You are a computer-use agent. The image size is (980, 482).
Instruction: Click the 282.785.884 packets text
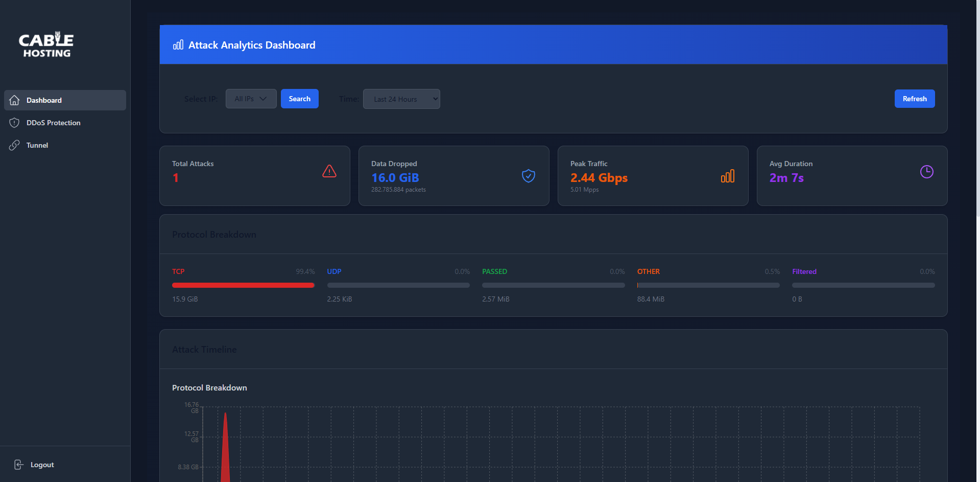(398, 190)
